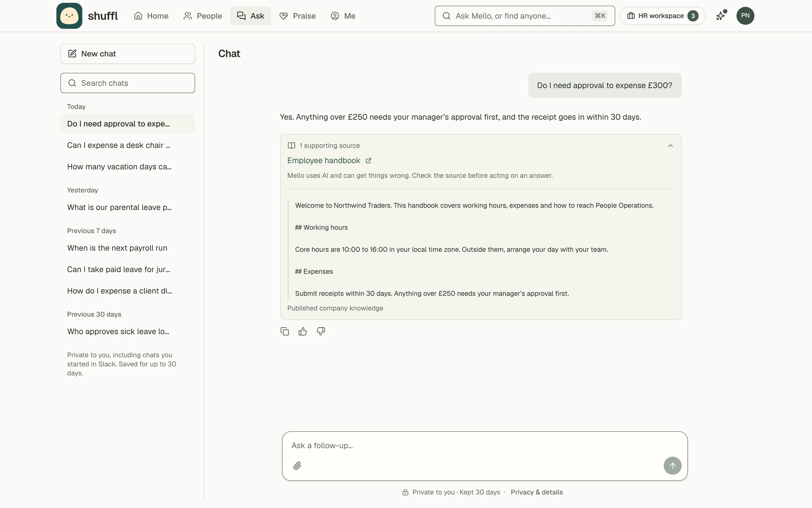812x508 pixels.
Task: Open the Home tab
Action: (x=151, y=16)
